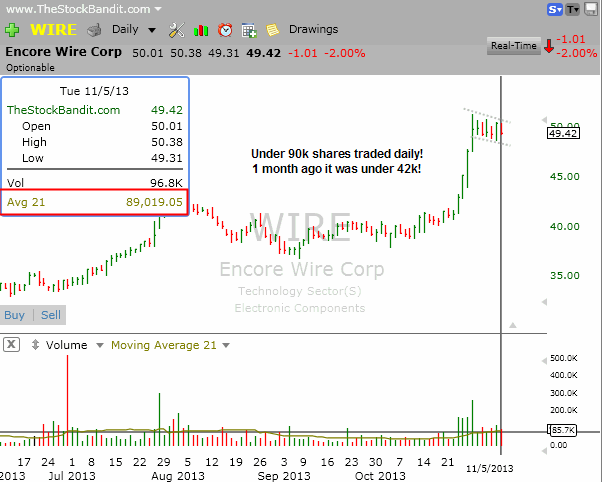Click the small triangle below 0.00 volume scale
Image resolution: width=602 pixels, height=482 pixels.
click(x=544, y=451)
